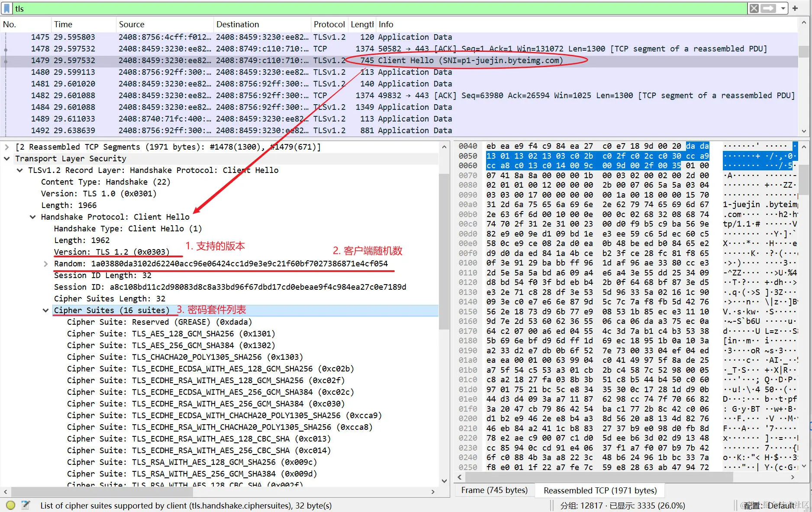Sort packets by the No. column
This screenshot has width=812, height=512.
point(25,24)
